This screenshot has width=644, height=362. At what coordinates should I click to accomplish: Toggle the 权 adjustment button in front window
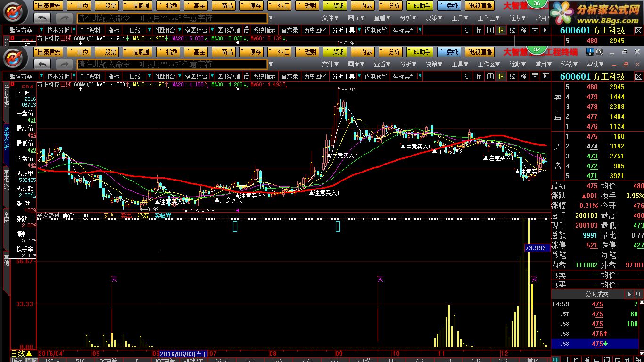[x=501, y=76]
